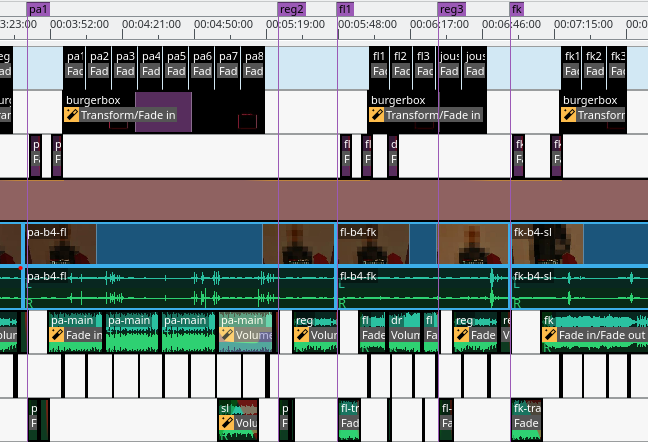Click the fk marker on the ruler
This screenshot has width=648, height=442.
click(516, 9)
